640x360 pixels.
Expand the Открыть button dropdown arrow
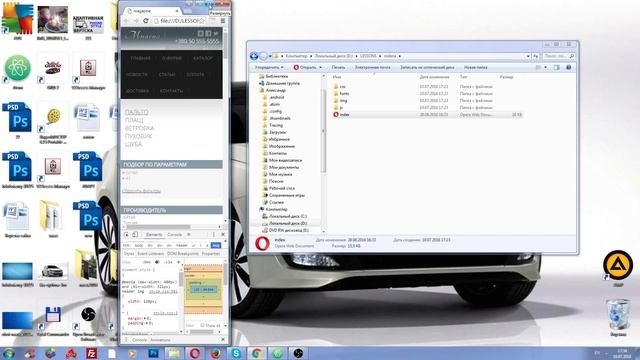[320, 67]
